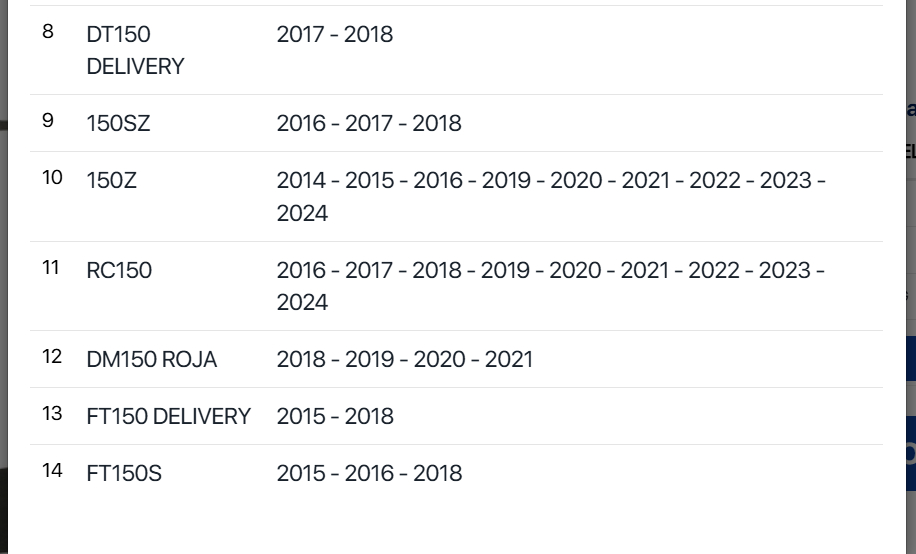Select the RC150 model cell

[119, 271]
